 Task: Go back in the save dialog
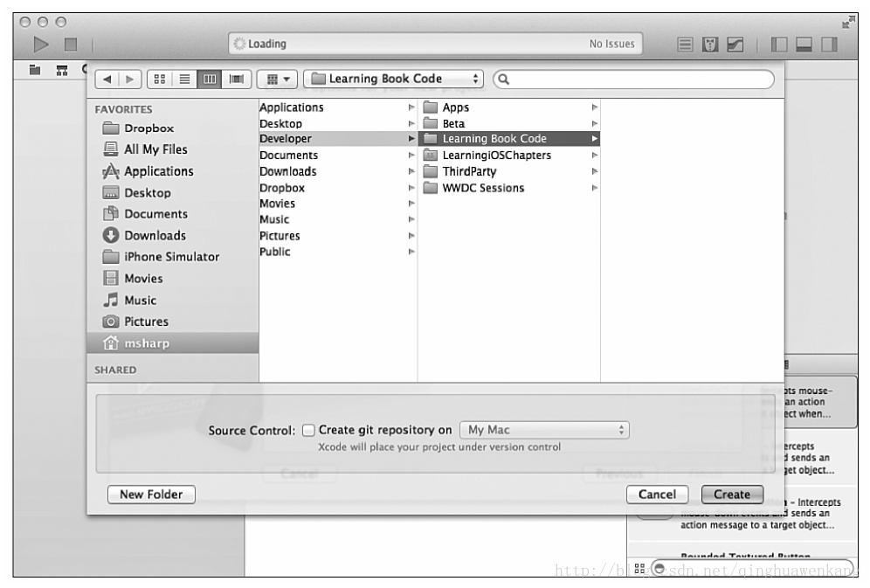tap(107, 80)
